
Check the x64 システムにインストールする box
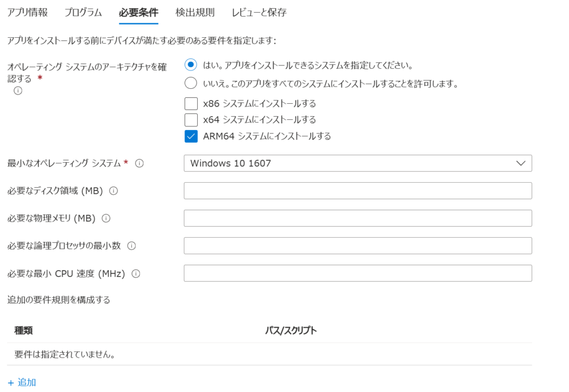coord(191,119)
